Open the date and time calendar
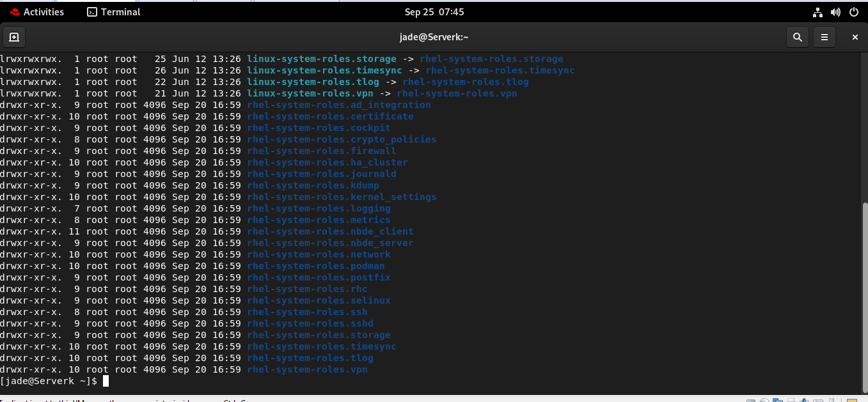The height and width of the screenshot is (402, 868). 434,12
